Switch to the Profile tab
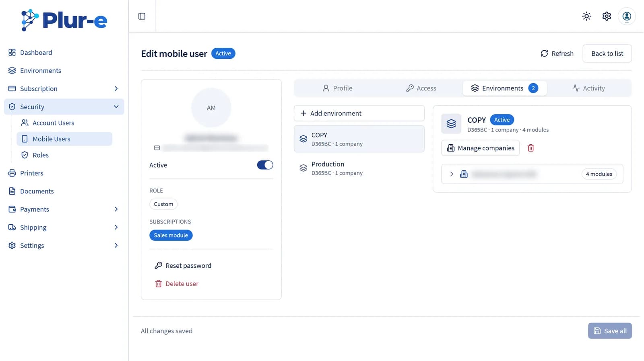 pyautogui.click(x=337, y=88)
